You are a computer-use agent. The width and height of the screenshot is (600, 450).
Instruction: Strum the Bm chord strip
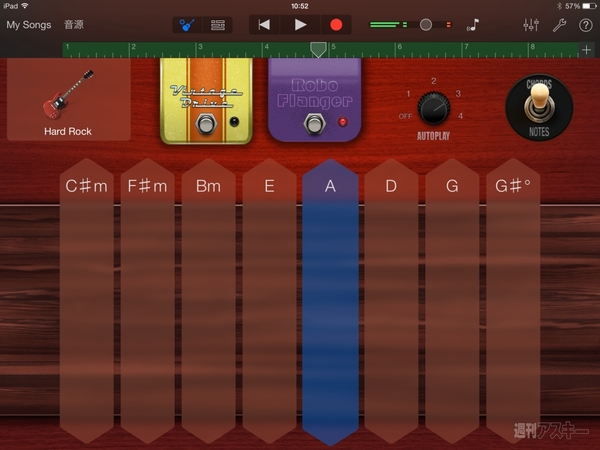point(209,300)
